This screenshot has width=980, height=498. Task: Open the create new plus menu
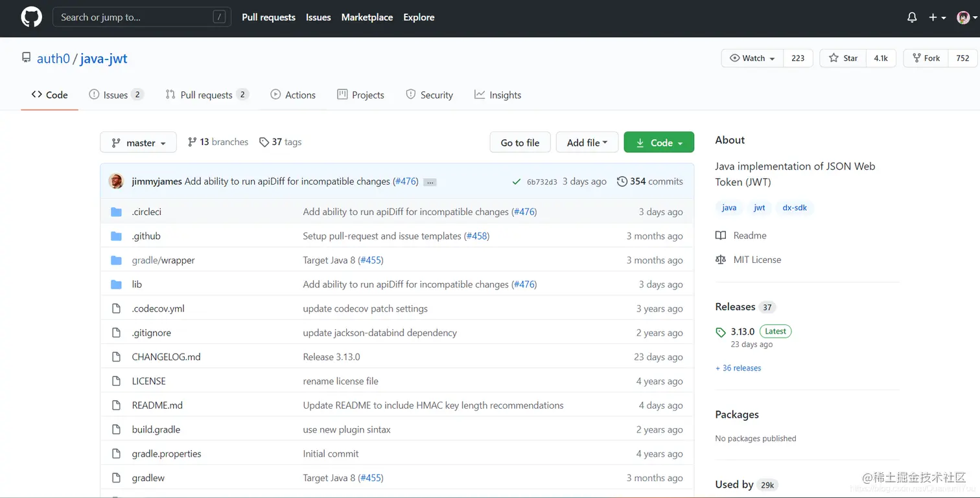pos(937,17)
